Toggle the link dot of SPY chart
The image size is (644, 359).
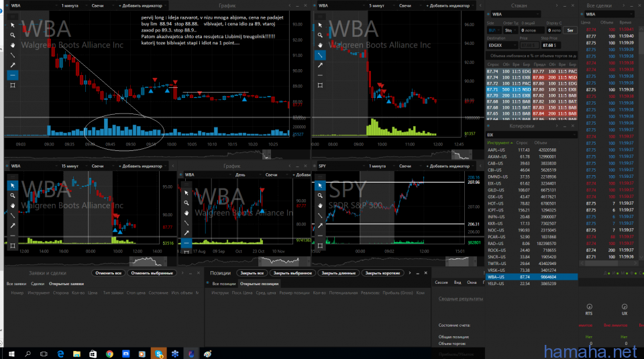(315, 166)
